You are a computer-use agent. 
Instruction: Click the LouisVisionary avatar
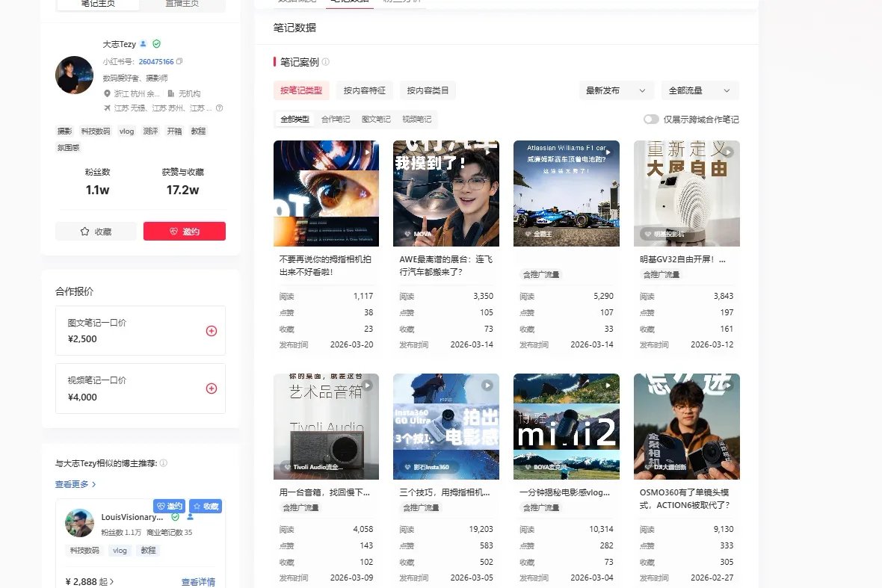(x=79, y=523)
